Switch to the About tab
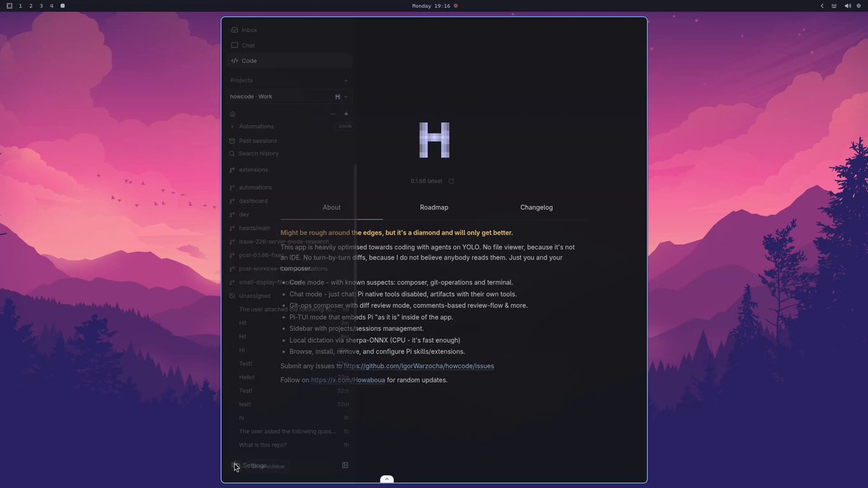868x488 pixels. [332, 207]
